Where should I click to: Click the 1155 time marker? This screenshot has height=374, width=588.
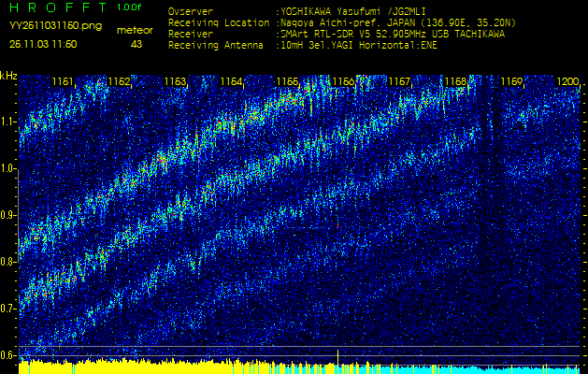(288, 81)
